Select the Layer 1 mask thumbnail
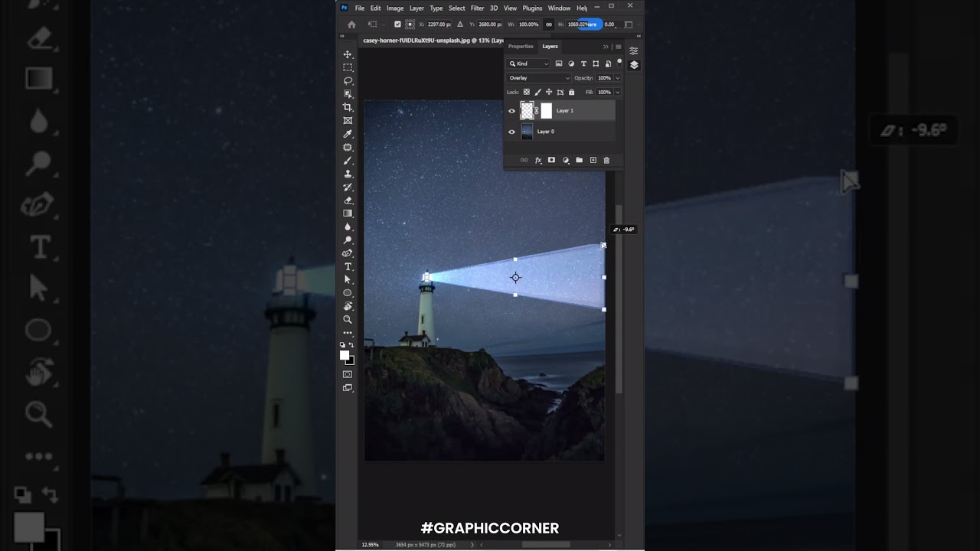This screenshot has width=980, height=551. click(x=546, y=111)
